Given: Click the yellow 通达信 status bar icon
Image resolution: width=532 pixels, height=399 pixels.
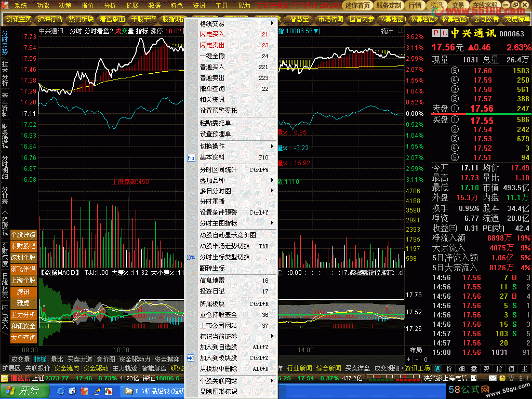Looking at the screenshot, I should pos(5,378).
